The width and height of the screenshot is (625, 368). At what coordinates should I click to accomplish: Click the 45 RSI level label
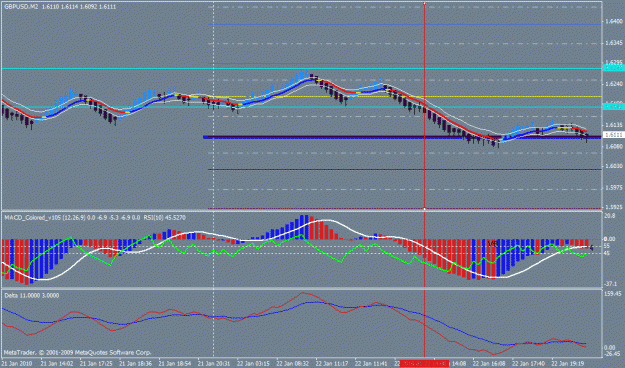pyautogui.click(x=607, y=253)
